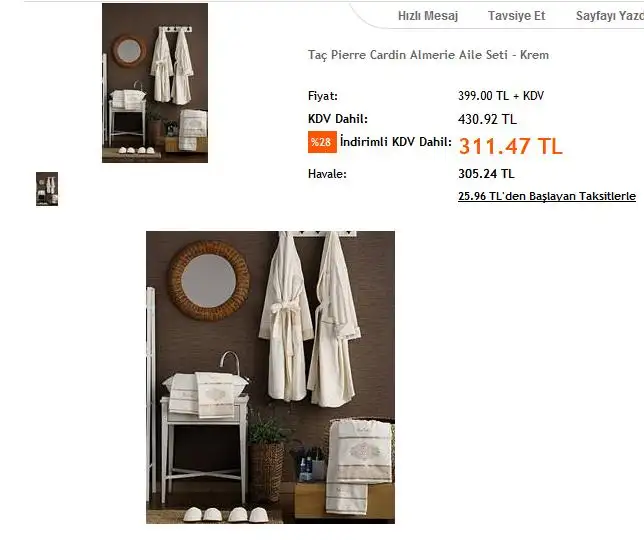The height and width of the screenshot is (540, 644).
Task: Click the hanging bathrobes in the large photo
Action: point(310,320)
